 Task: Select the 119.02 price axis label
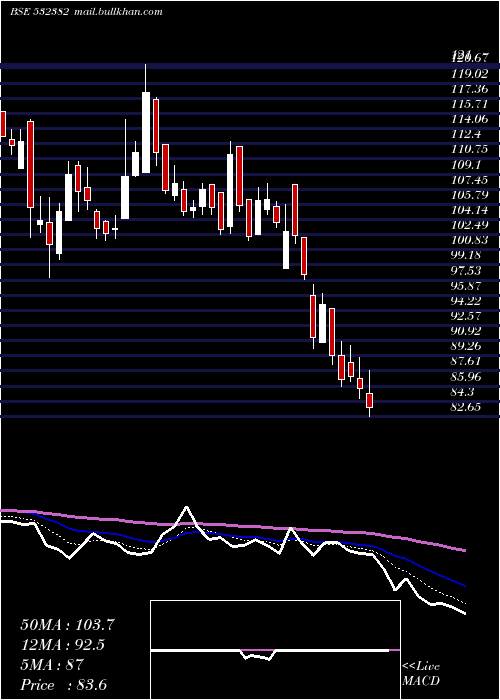click(x=469, y=74)
